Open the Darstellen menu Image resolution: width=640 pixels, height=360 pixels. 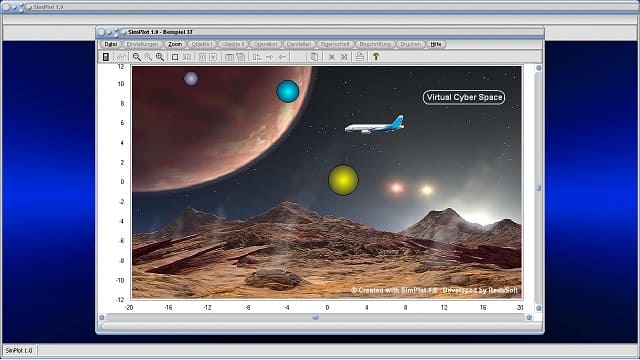point(299,44)
